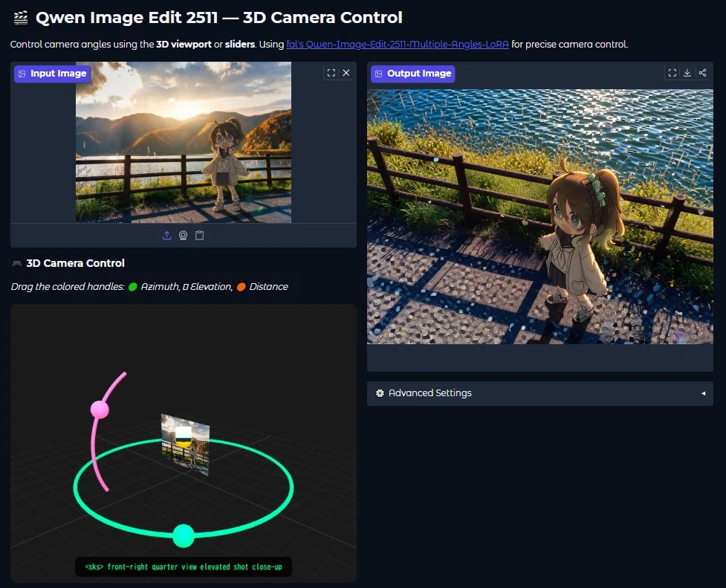Click the input landscape photo preview
Viewport: 726px width, 588px height.
(x=184, y=142)
